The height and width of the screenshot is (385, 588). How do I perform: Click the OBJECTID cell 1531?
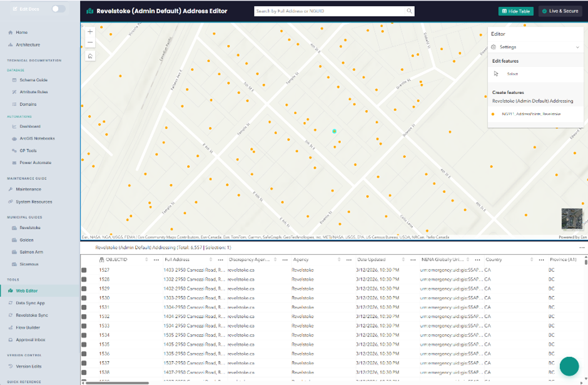click(x=104, y=307)
